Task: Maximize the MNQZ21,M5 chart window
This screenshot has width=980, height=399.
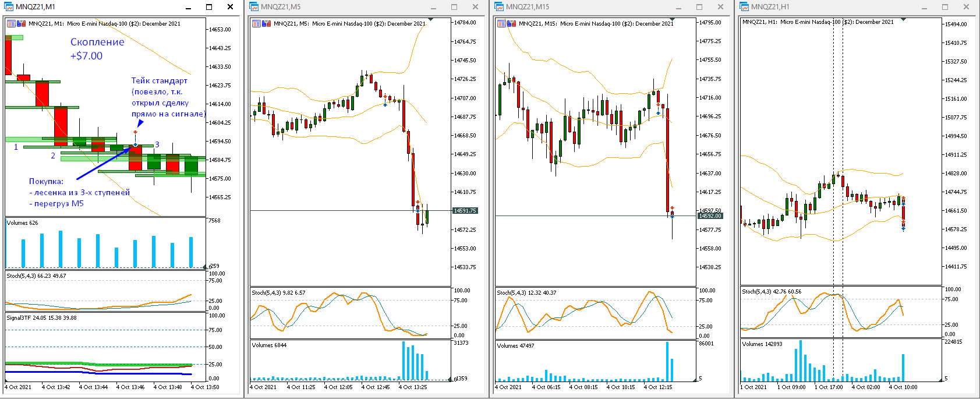Action: point(454,7)
